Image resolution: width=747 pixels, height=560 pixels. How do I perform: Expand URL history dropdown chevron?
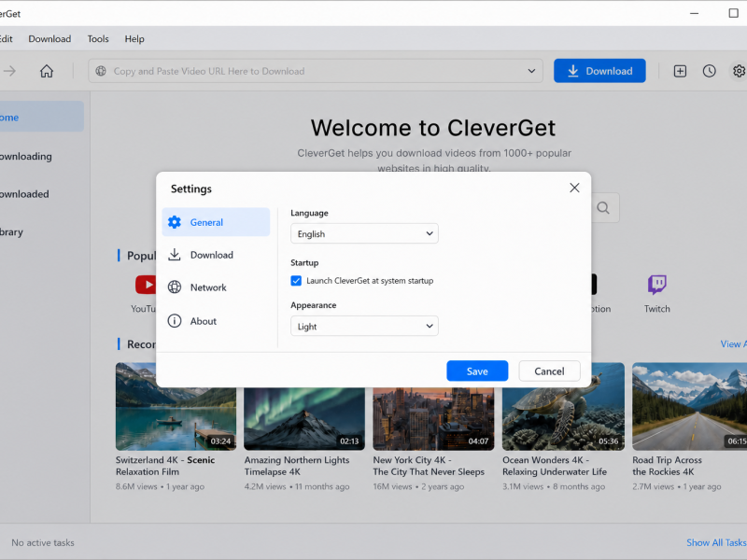tap(531, 71)
